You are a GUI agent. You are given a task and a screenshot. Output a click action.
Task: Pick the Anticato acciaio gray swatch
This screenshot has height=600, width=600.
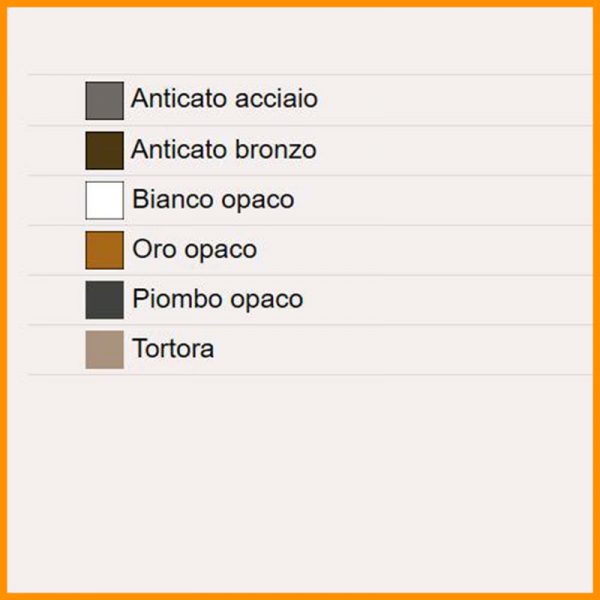[x=104, y=101]
